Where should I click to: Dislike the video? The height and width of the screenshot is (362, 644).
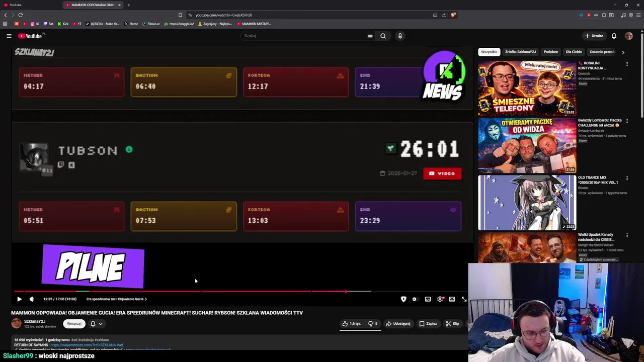[373, 324]
